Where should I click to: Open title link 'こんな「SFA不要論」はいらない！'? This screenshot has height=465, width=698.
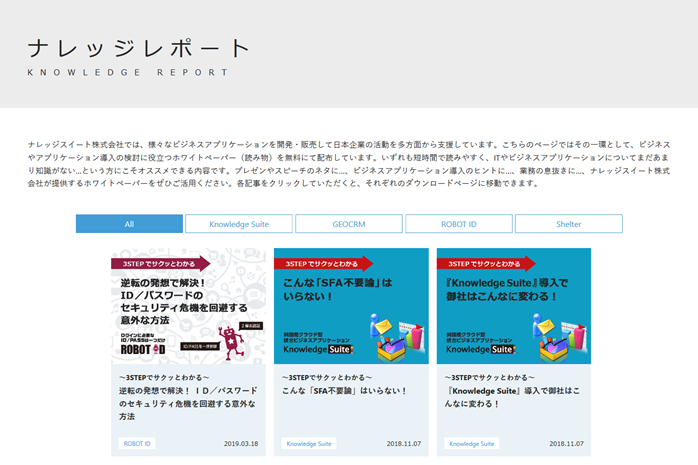(x=344, y=391)
